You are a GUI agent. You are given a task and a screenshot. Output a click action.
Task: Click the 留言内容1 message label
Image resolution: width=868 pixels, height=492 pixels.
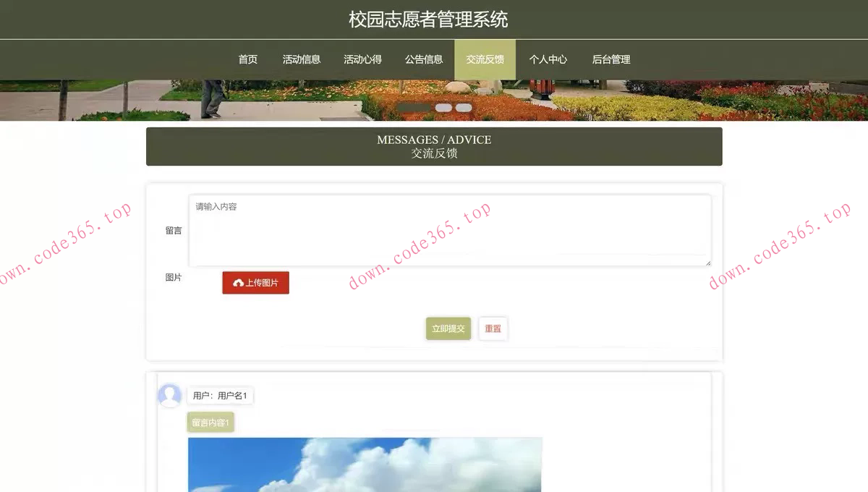(210, 421)
